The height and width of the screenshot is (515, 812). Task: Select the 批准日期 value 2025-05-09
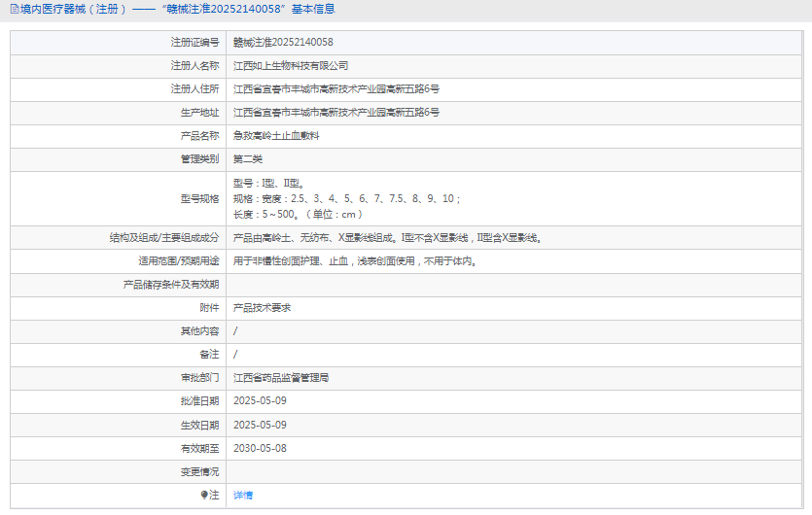(x=260, y=401)
